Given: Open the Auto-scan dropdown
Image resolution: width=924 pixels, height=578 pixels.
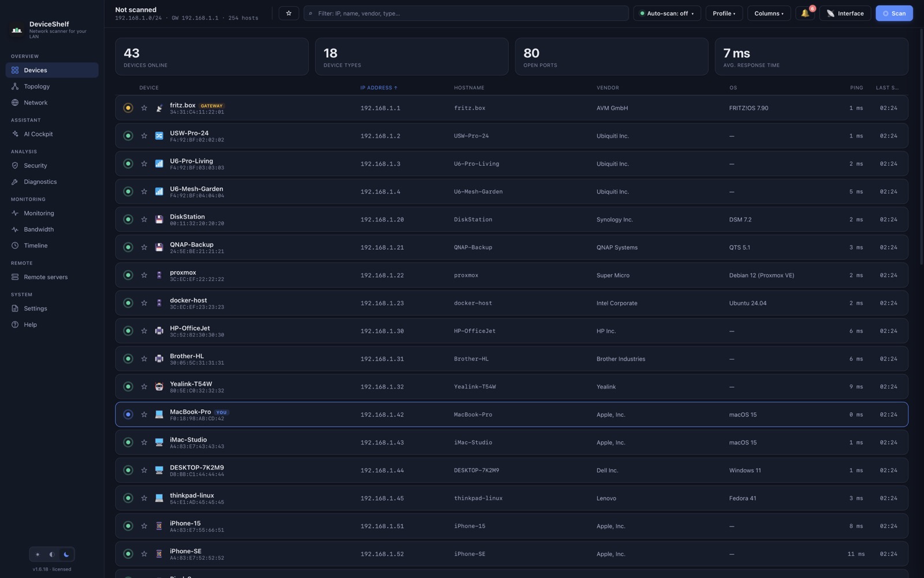Looking at the screenshot, I should [667, 13].
